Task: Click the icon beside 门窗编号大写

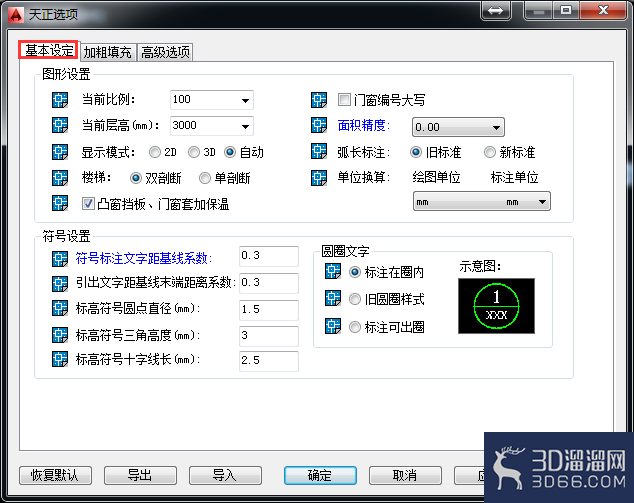Action: click(319, 100)
